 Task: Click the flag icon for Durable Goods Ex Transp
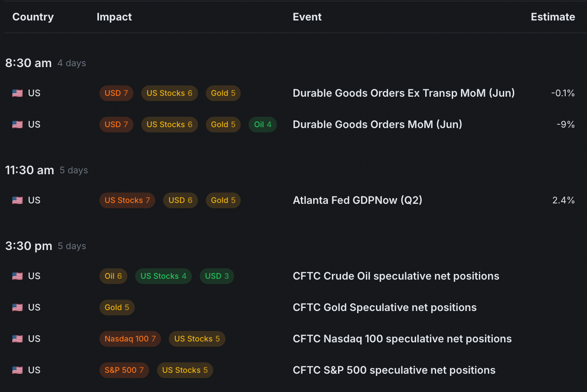(17, 93)
